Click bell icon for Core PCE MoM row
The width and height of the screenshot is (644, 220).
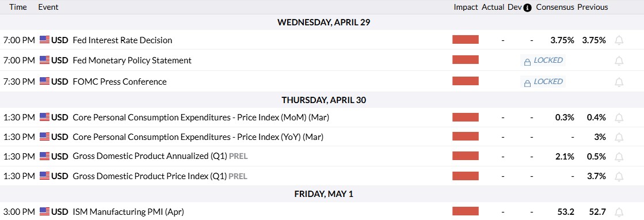coord(619,117)
